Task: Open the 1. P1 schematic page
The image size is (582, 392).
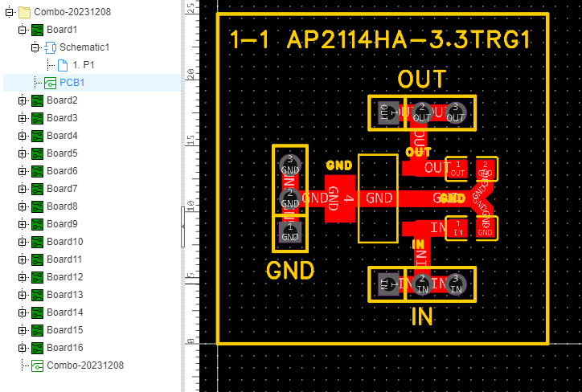Action: [x=83, y=65]
